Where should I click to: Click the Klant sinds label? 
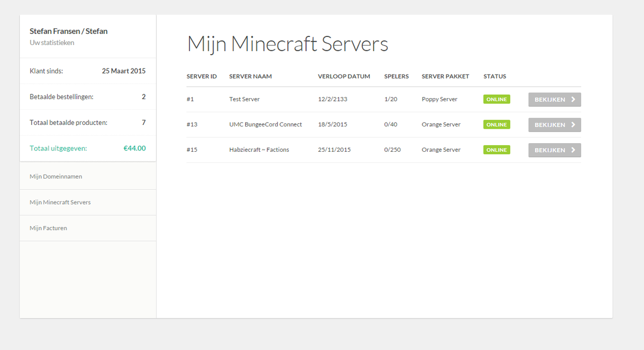pos(47,71)
